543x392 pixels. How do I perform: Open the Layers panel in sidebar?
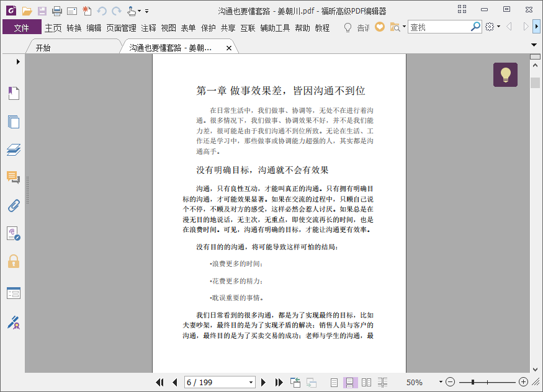coord(14,150)
